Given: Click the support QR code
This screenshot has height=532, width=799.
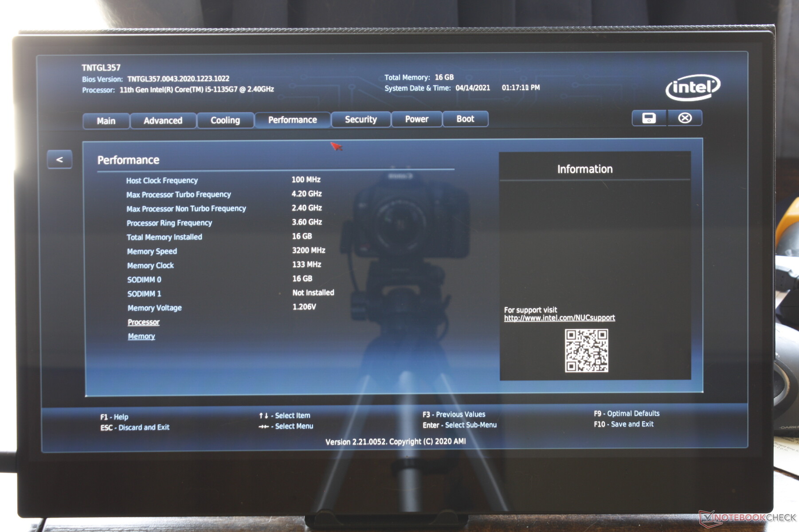Looking at the screenshot, I should [x=586, y=350].
